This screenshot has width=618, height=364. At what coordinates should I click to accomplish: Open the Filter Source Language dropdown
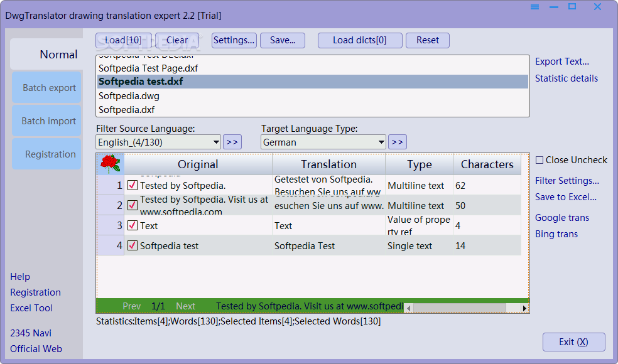(158, 142)
